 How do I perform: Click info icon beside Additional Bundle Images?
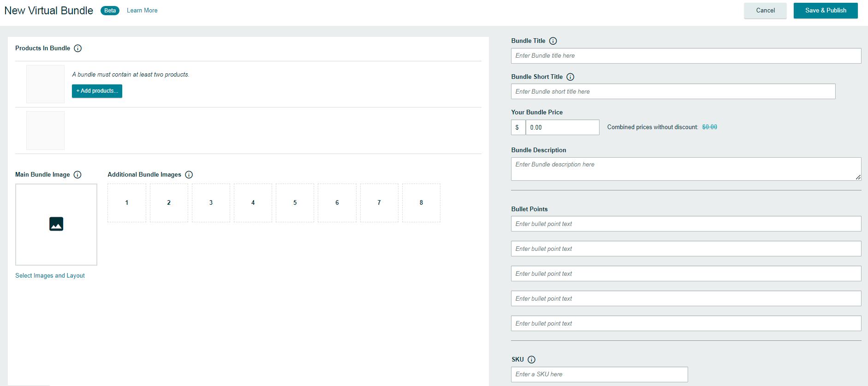pyautogui.click(x=189, y=175)
